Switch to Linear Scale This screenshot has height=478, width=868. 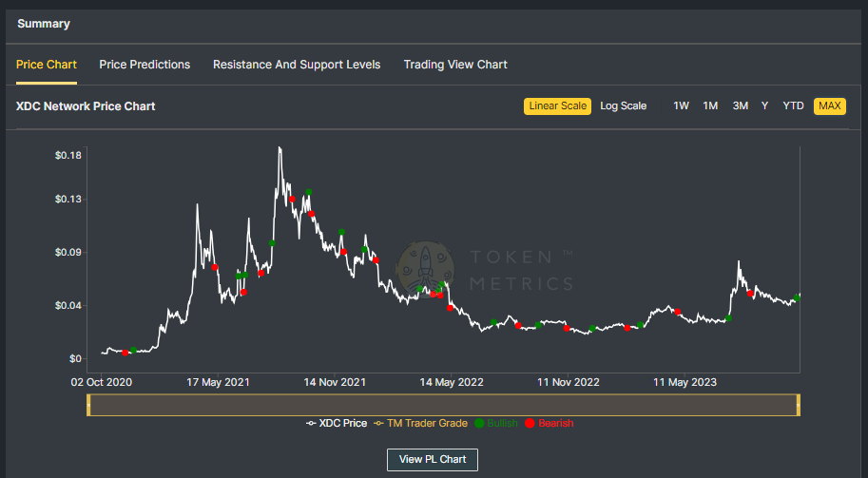557,105
